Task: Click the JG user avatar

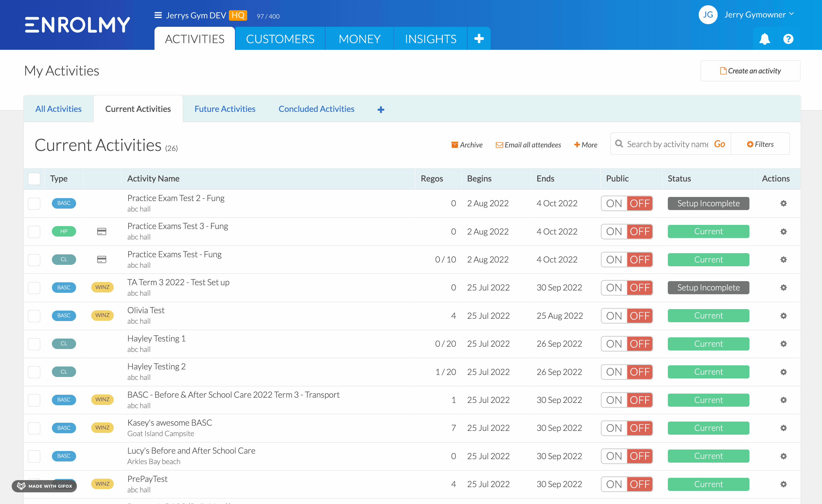Action: [707, 15]
